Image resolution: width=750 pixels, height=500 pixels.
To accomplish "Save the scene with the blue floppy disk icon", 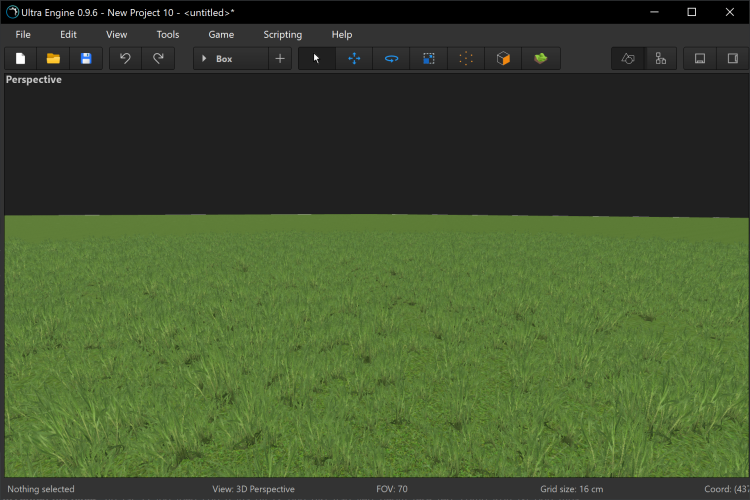I will [86, 58].
